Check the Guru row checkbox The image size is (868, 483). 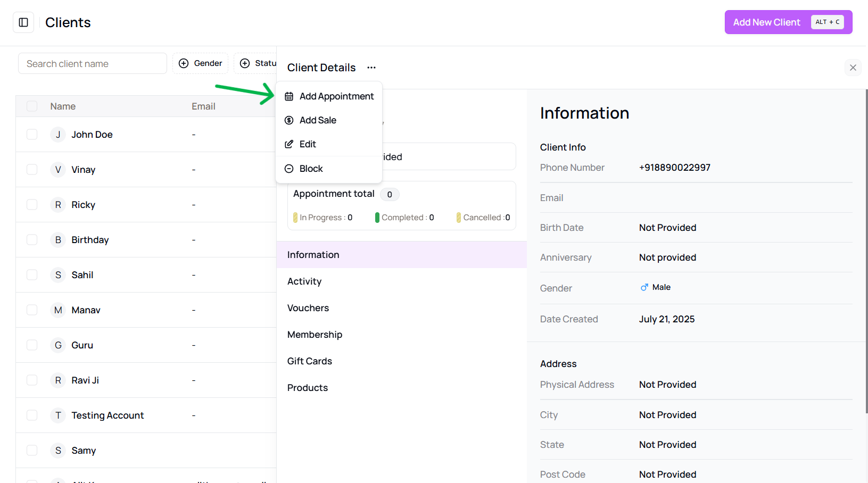(x=32, y=345)
